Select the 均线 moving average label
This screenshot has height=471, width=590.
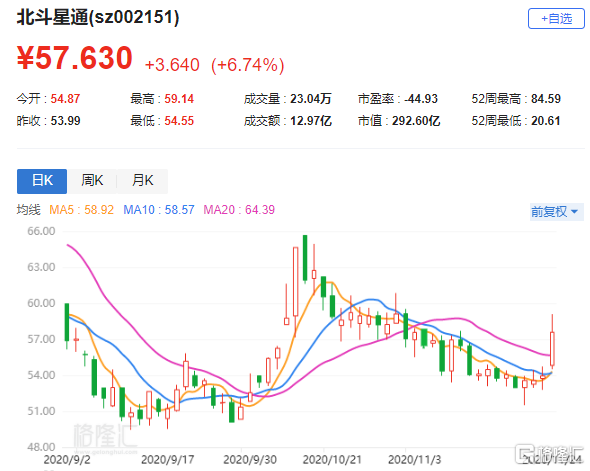coord(28,210)
